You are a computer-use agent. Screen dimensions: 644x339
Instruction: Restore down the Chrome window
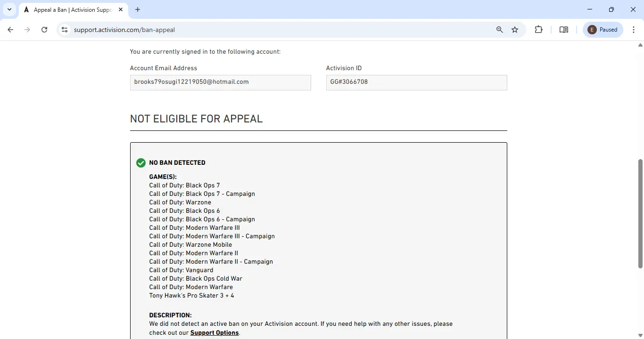click(611, 9)
